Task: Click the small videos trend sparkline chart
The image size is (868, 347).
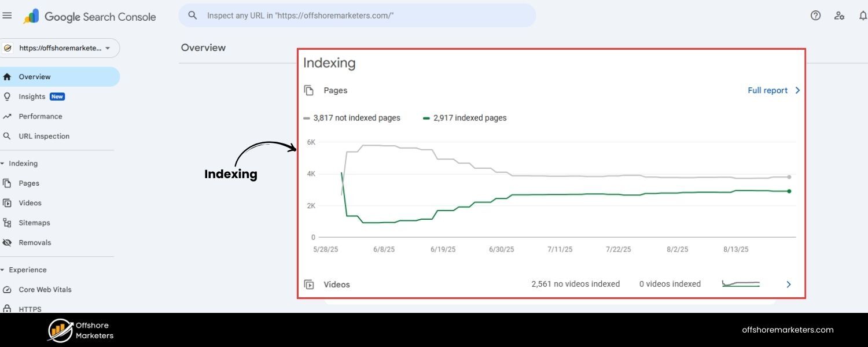Action: (x=741, y=284)
